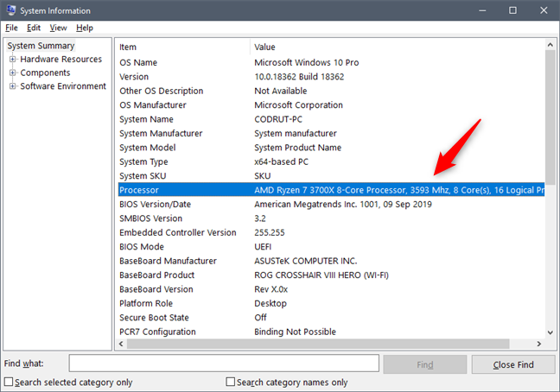Select the Platform Role row
The height and width of the screenshot is (392, 560).
pos(331,304)
